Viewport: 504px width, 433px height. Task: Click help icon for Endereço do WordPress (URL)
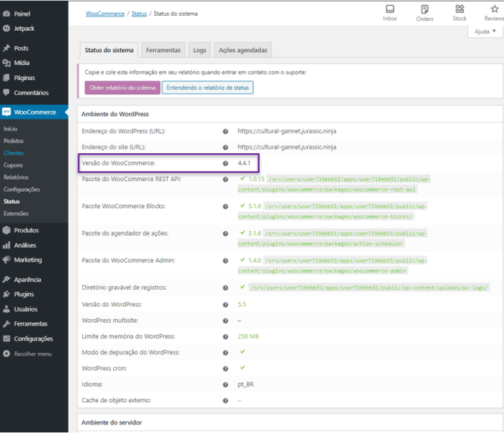[x=226, y=132]
